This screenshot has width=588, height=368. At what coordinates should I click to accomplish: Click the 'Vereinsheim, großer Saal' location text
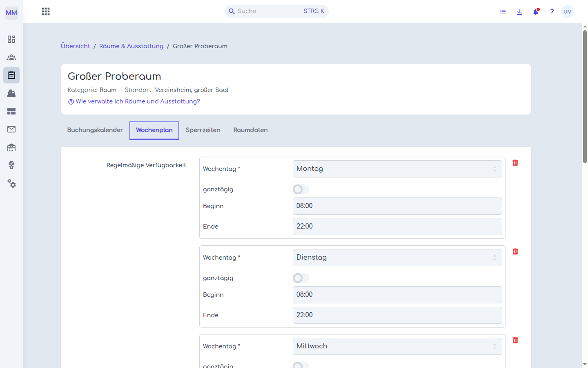point(192,90)
